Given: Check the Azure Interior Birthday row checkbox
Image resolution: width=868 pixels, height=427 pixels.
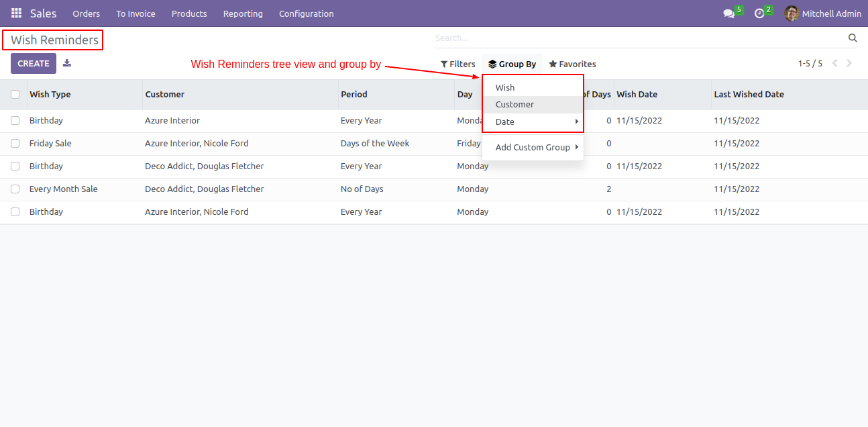Looking at the screenshot, I should pyautogui.click(x=15, y=121).
